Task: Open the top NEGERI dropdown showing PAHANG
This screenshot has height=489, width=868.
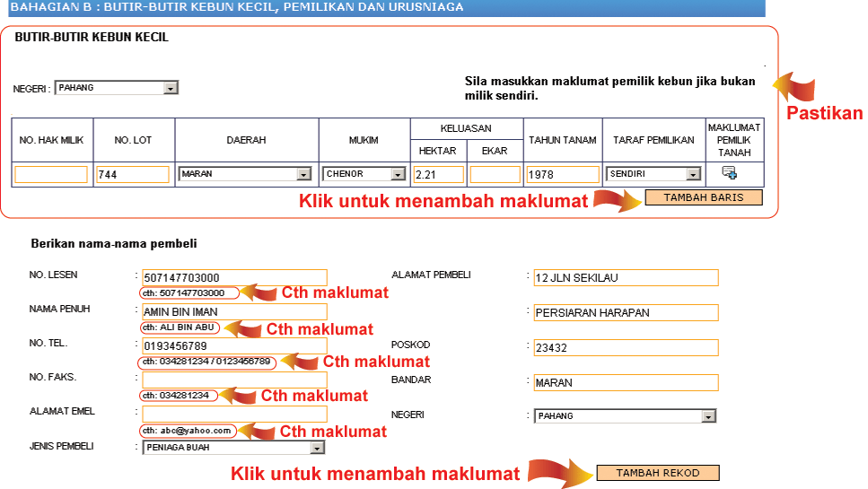Action: [x=116, y=88]
